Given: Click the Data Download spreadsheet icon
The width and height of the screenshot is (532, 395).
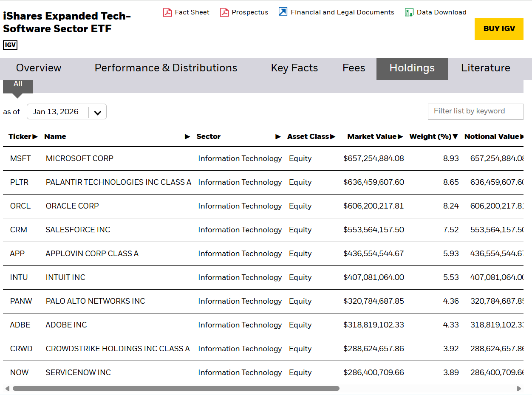Looking at the screenshot, I should pos(409,12).
